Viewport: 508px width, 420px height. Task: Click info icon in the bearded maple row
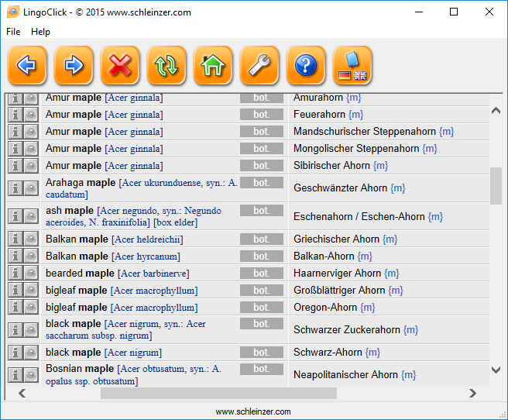tap(15, 274)
